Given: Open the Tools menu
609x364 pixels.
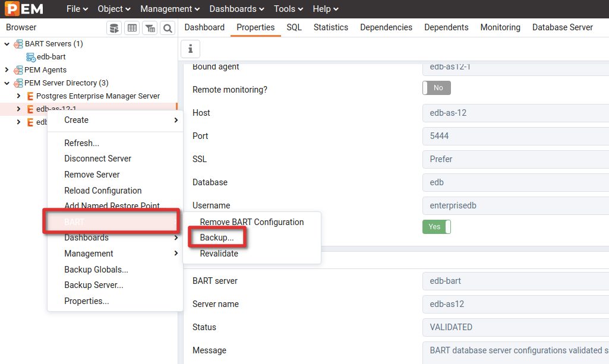Looking at the screenshot, I should pos(288,9).
